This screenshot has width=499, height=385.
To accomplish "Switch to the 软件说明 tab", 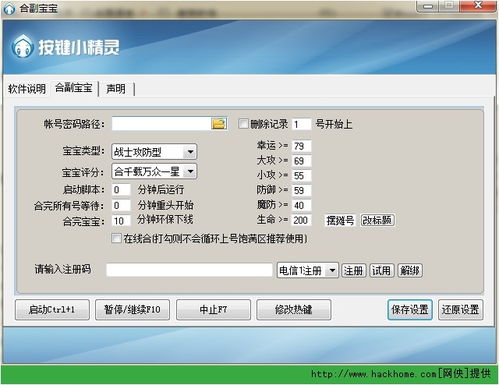I will [27, 89].
